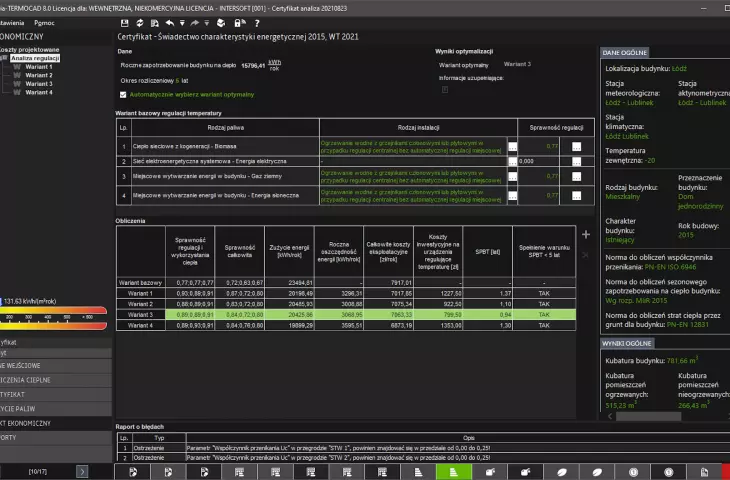The height and width of the screenshot is (480, 730).
Task: Open the RAPORTY side section
Action: (56, 438)
